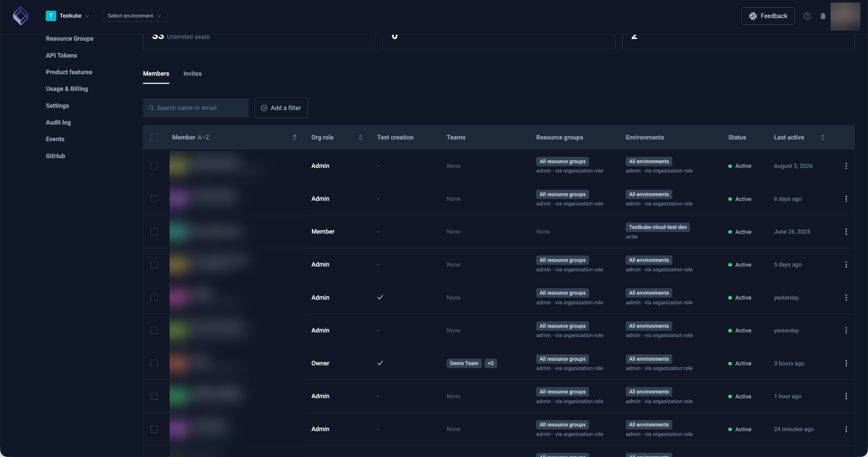
Task: Sort by Org role column arrows
Action: click(360, 137)
